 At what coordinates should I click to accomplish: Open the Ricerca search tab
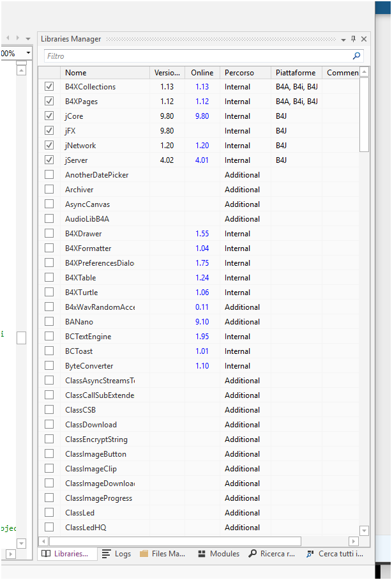[272, 554]
